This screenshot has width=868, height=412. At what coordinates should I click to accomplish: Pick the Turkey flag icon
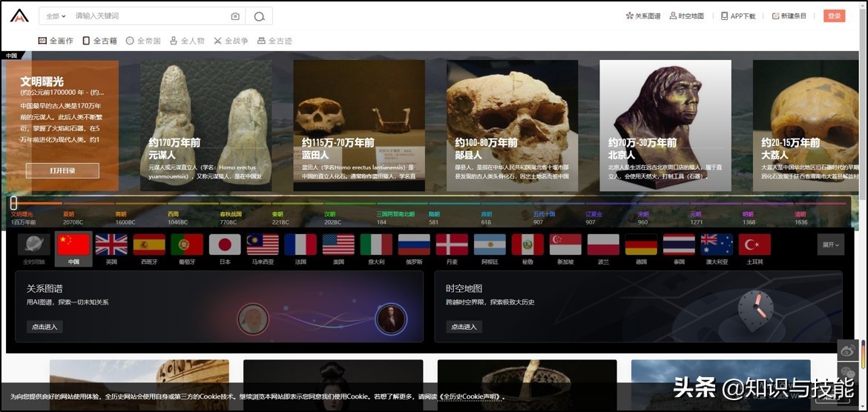[x=754, y=245]
